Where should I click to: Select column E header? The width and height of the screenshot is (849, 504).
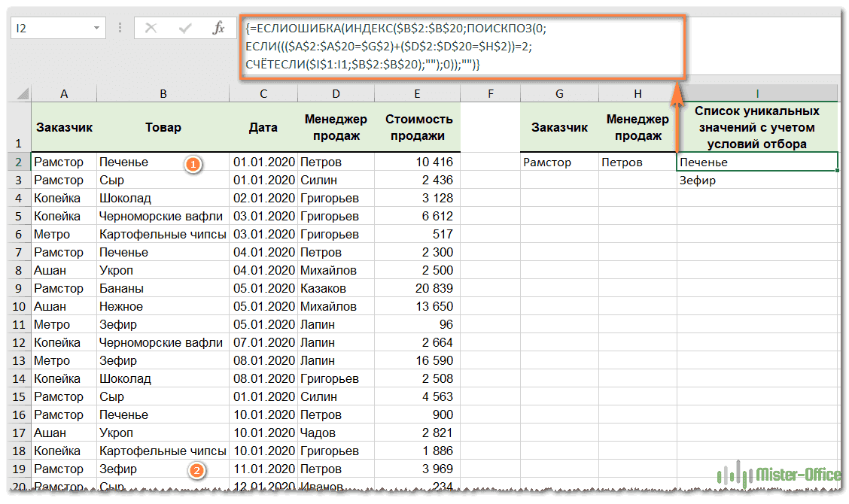(x=416, y=94)
